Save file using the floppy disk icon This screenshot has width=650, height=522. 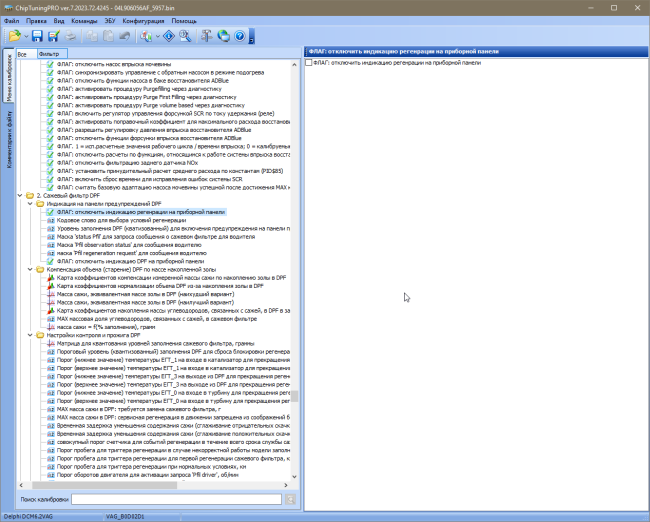[x=37, y=36]
